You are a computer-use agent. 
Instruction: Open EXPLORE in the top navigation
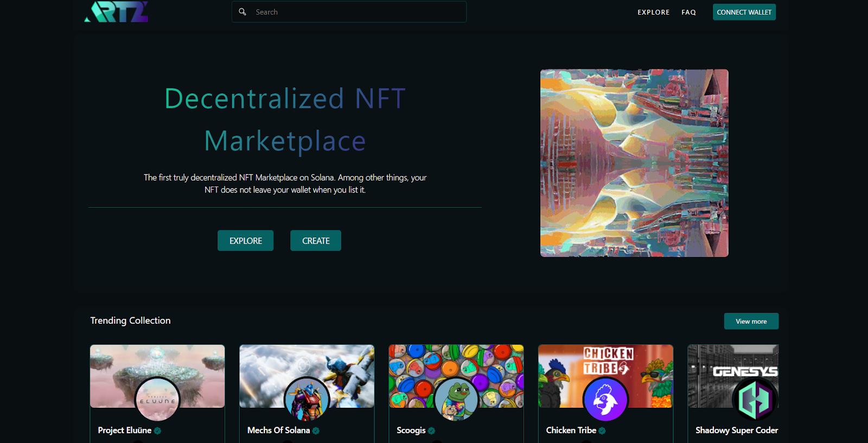(653, 12)
